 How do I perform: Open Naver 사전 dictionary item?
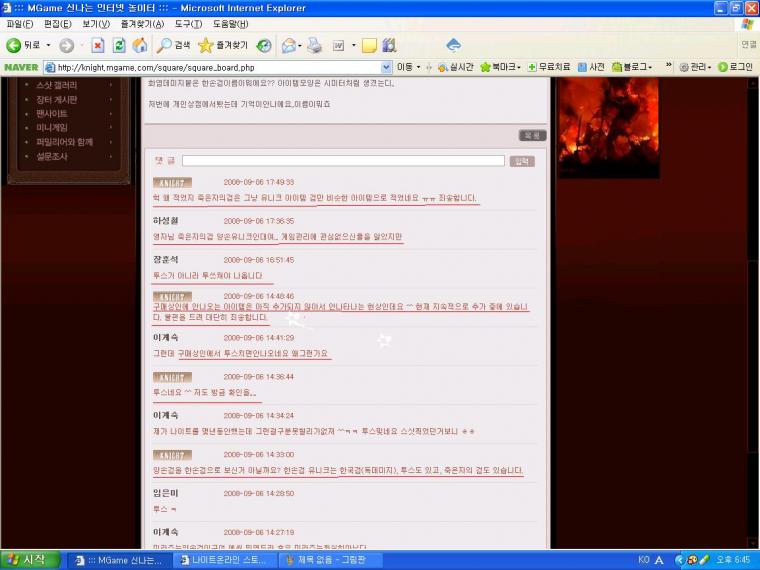591,67
